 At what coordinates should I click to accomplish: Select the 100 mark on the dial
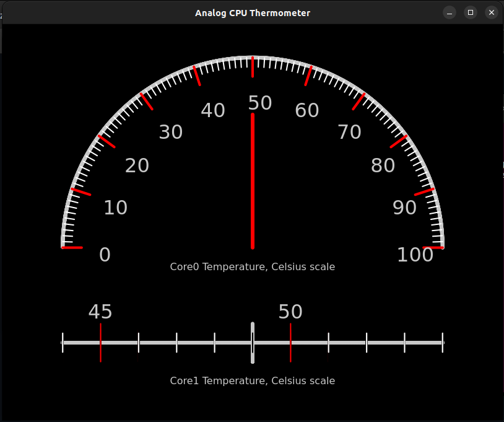pyautogui.click(x=415, y=255)
